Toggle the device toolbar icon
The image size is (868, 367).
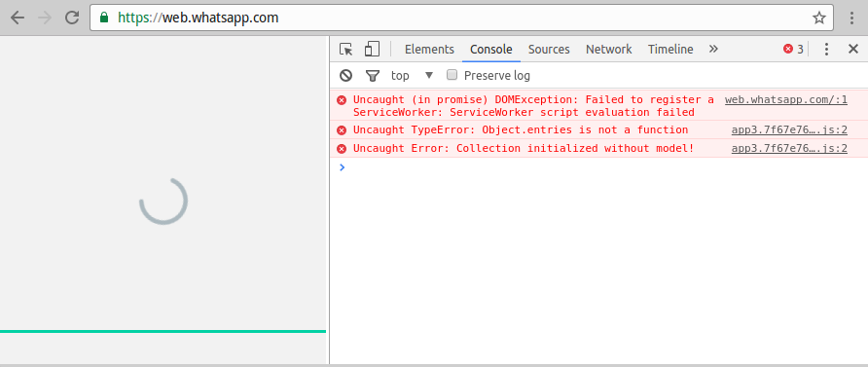point(372,50)
